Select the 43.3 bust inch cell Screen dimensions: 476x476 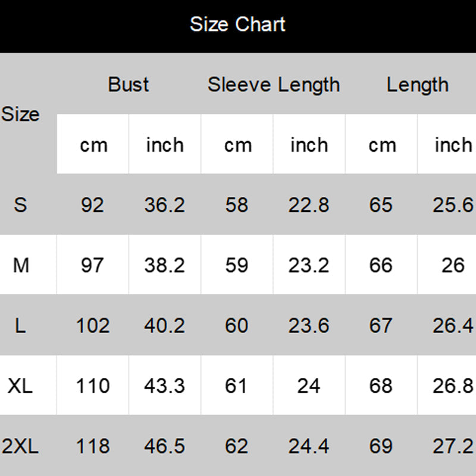[164, 386]
